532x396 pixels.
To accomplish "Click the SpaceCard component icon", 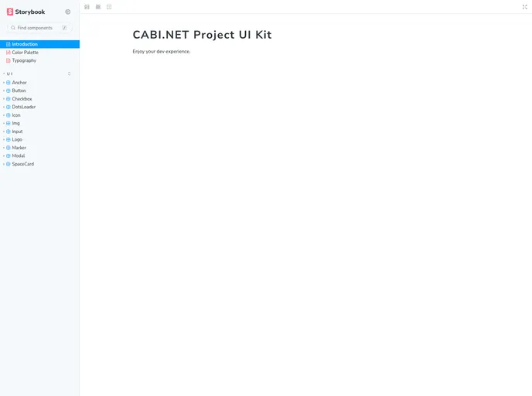I will (9, 164).
